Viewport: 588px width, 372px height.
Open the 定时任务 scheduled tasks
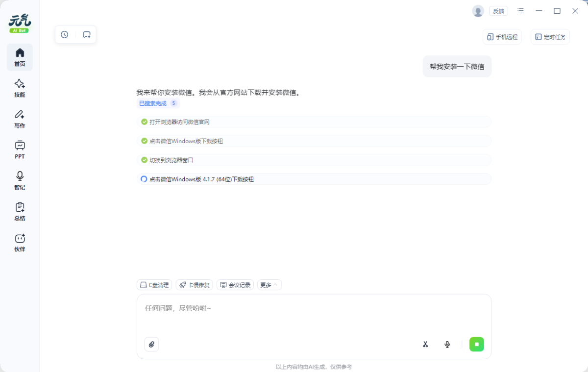pos(550,37)
